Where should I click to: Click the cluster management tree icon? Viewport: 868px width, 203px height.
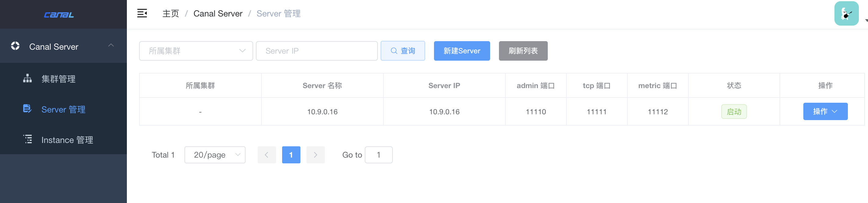pyautogui.click(x=27, y=78)
